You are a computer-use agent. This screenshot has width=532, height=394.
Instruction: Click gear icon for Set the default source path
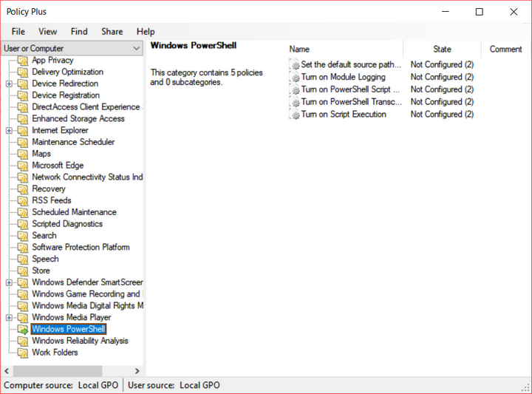tap(295, 65)
